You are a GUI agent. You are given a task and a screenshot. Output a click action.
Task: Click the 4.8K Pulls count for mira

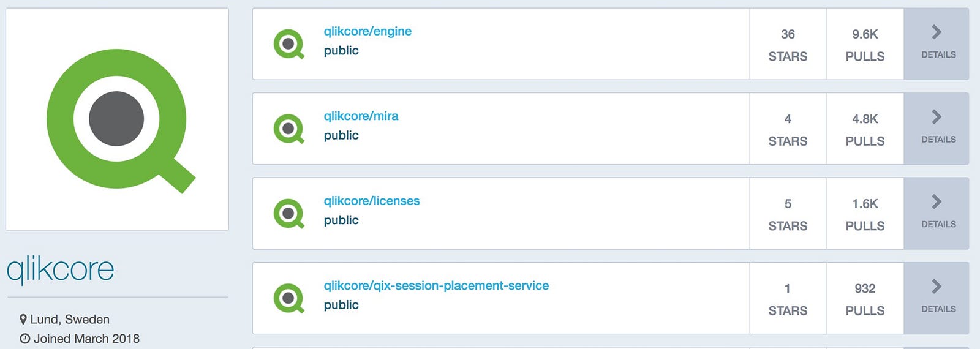(865, 119)
